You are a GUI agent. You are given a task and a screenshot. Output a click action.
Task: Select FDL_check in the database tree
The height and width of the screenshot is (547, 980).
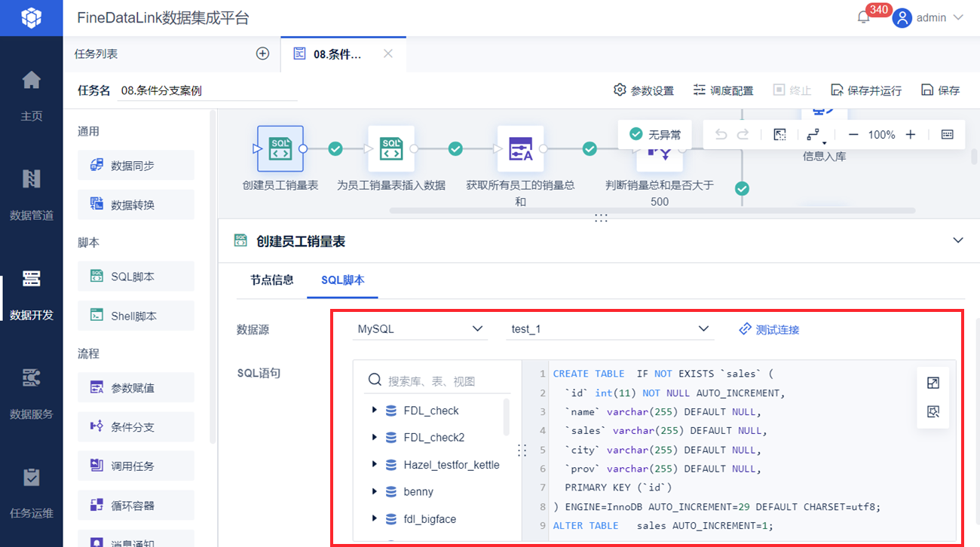pos(431,411)
